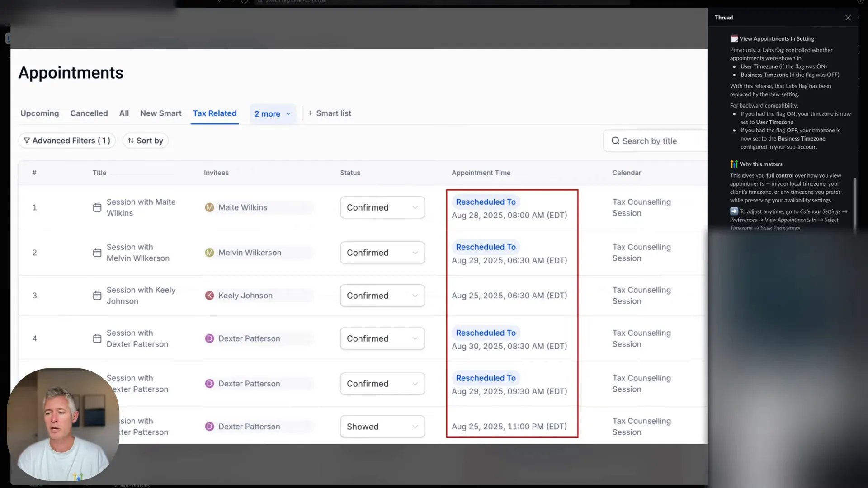Viewport: 868px width, 488px height.
Task: Close the Thread panel
Action: click(x=848, y=18)
